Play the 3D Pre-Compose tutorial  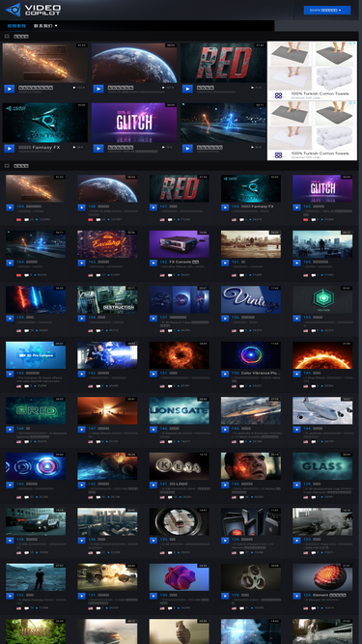coord(10,374)
